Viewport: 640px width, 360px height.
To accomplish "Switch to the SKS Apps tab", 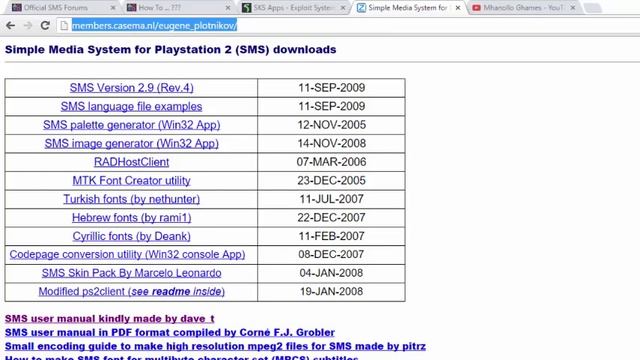I will [x=293, y=7].
